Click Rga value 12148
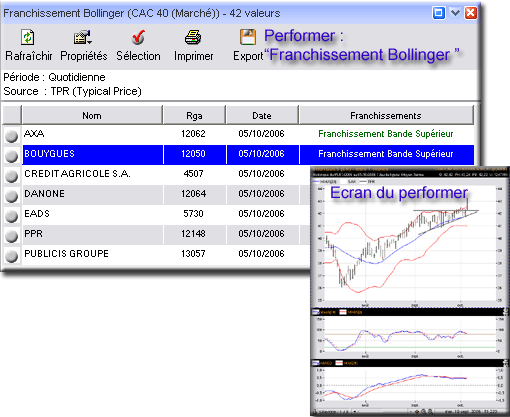The height and width of the screenshot is (417, 510). (193, 234)
